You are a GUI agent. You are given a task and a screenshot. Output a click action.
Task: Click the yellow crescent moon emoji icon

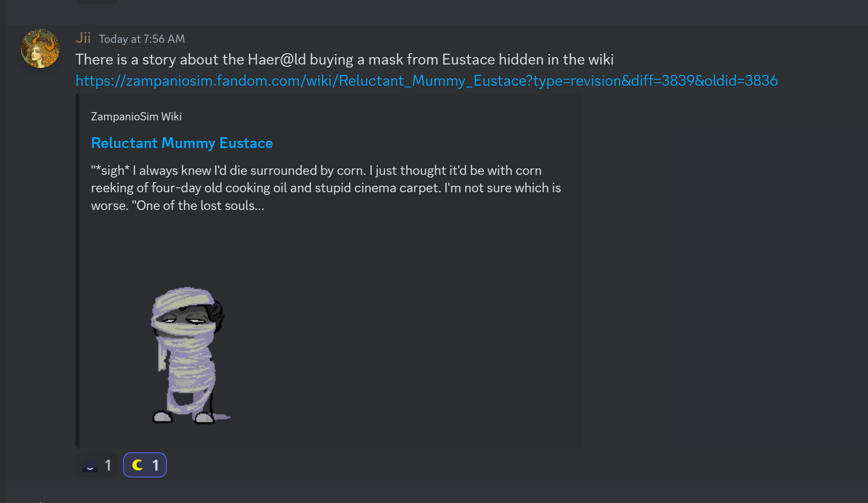click(137, 465)
